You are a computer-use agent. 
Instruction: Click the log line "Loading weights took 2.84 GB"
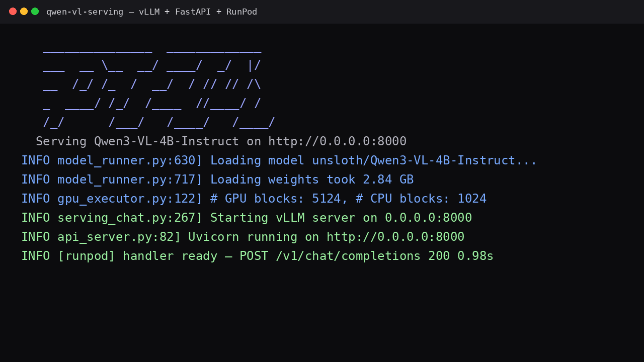coord(217,179)
